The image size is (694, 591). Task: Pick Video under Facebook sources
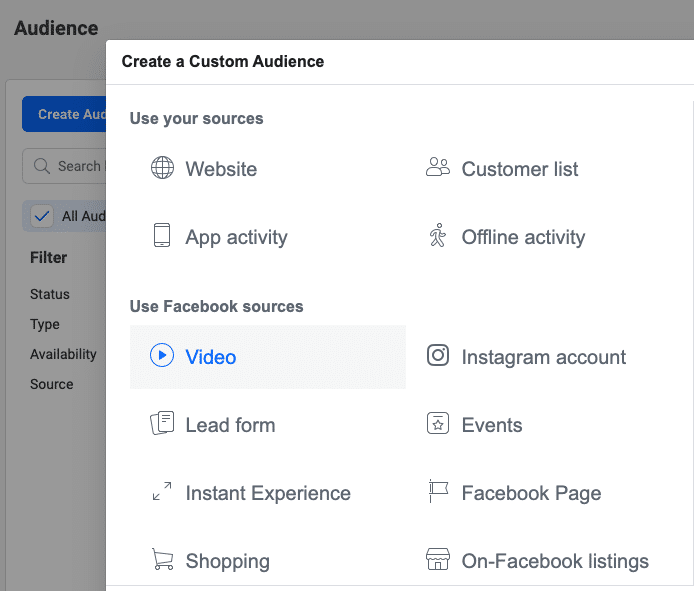click(x=268, y=357)
